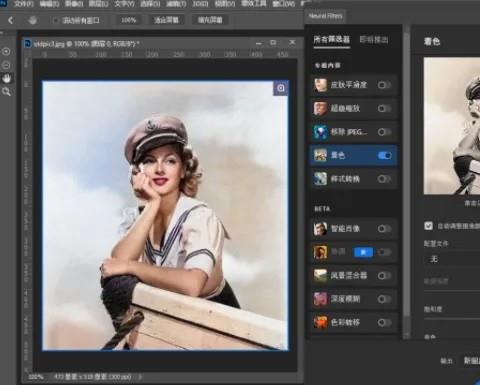The image size is (480, 385).
Task: Enable the 智能肖像 filter toggle
Action: click(x=384, y=229)
